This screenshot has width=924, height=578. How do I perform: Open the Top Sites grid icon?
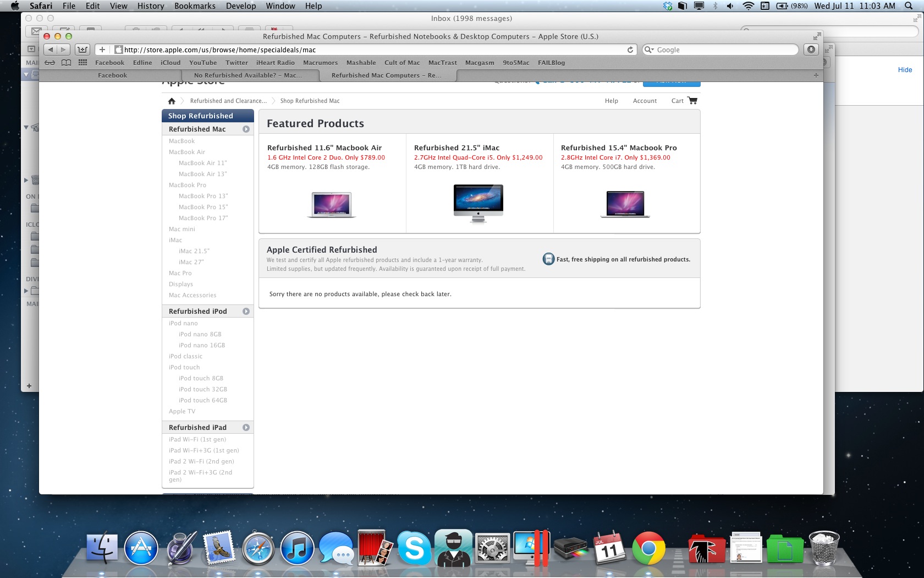[82, 63]
